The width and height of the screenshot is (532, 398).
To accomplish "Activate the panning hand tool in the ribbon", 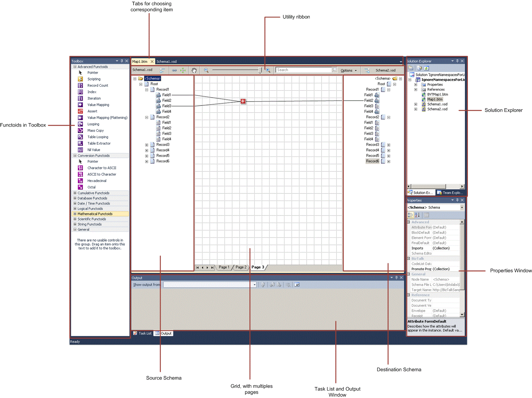I will (194, 70).
